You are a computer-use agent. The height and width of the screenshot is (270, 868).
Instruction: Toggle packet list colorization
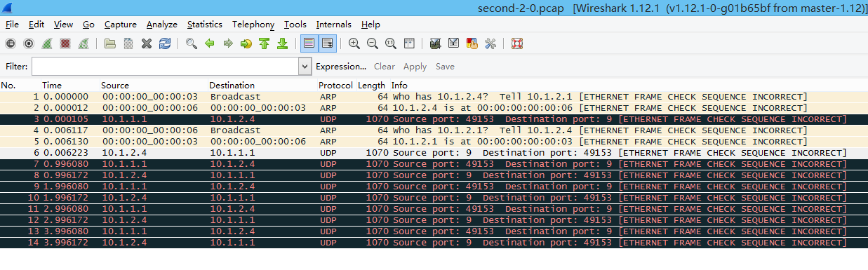click(x=309, y=43)
